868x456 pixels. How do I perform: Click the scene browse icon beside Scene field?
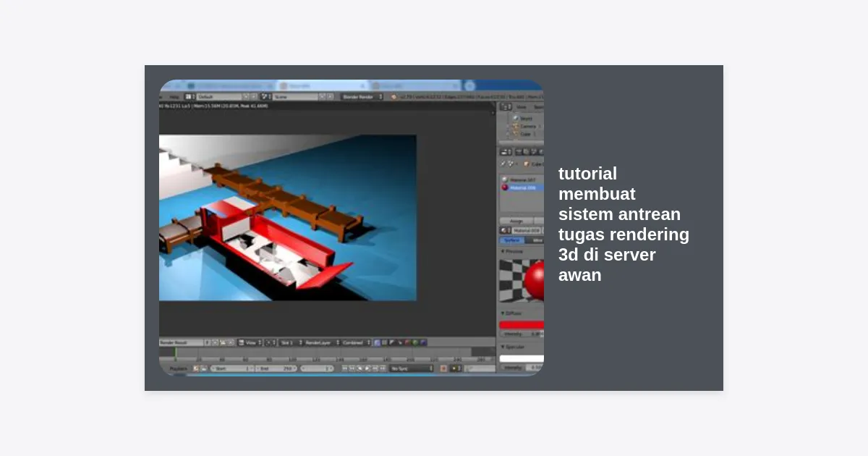[x=265, y=96]
